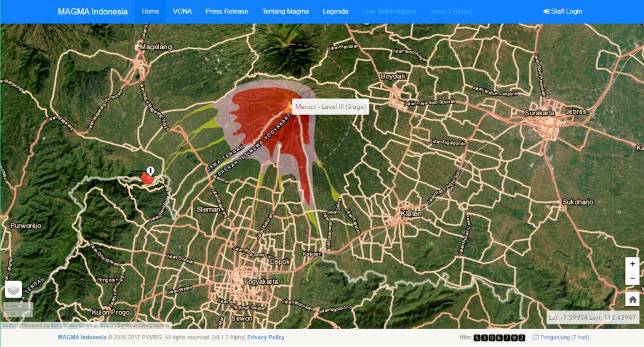Click the MAGMA Indonesia navbar brand
644x347 pixels.
(x=92, y=11)
